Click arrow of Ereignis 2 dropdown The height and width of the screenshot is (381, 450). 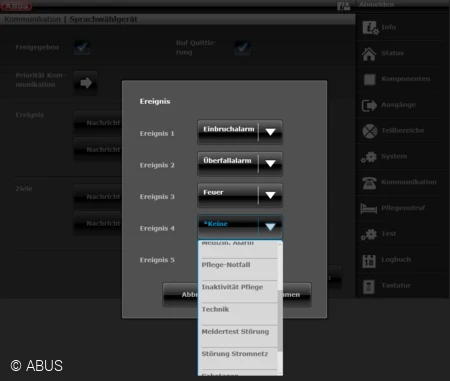[270, 164]
